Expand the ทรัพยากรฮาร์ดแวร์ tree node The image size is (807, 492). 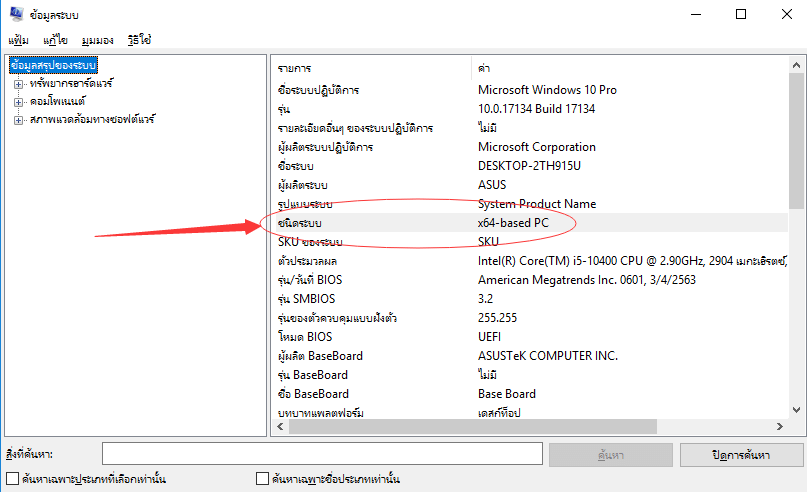(18, 84)
